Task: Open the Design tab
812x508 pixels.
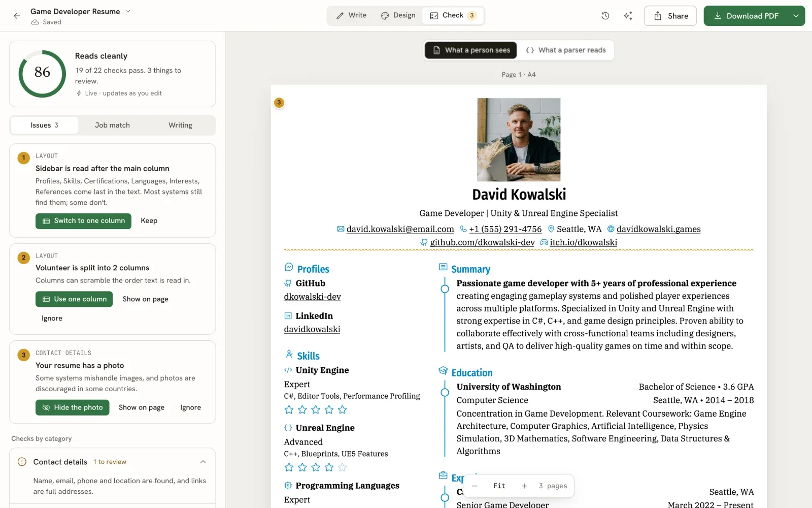Action: click(x=398, y=16)
